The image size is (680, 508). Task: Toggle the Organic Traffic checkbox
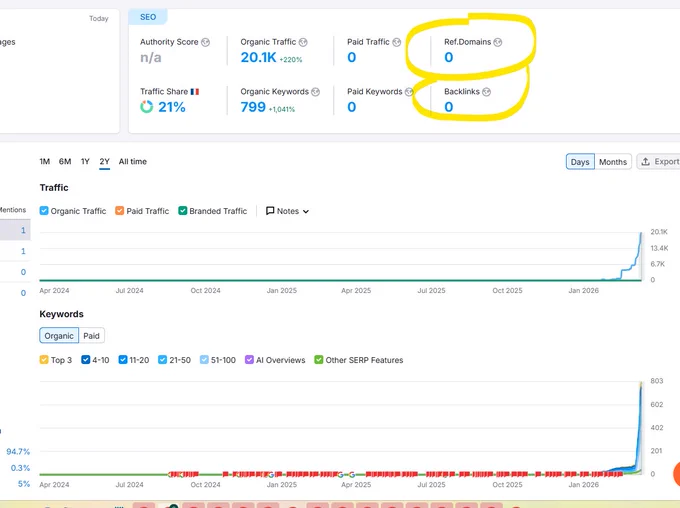pyautogui.click(x=44, y=211)
